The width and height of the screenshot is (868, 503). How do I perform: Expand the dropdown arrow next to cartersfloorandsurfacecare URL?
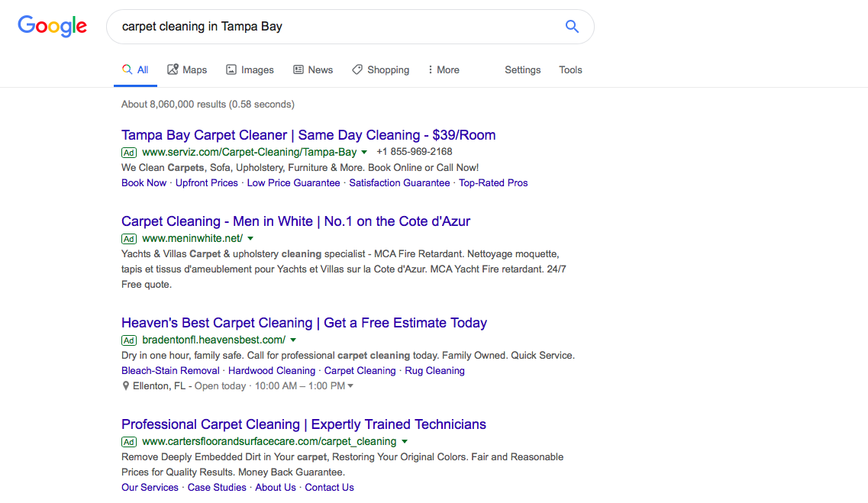coord(405,442)
